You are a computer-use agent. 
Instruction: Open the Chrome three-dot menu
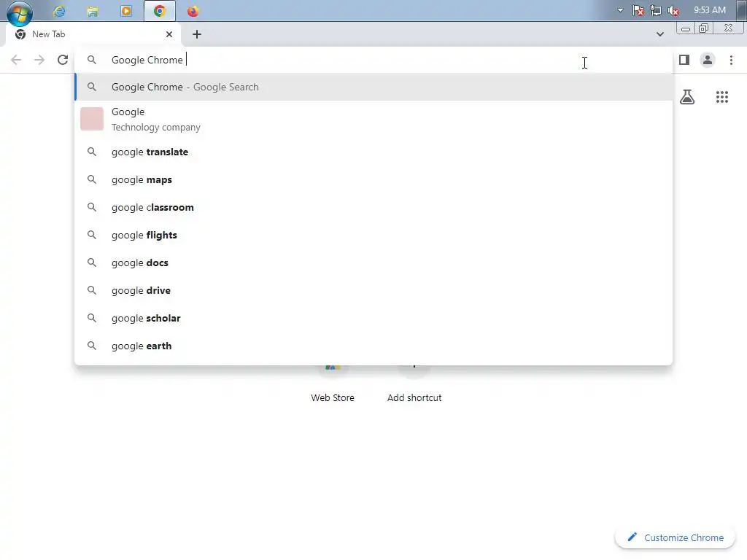coord(731,60)
